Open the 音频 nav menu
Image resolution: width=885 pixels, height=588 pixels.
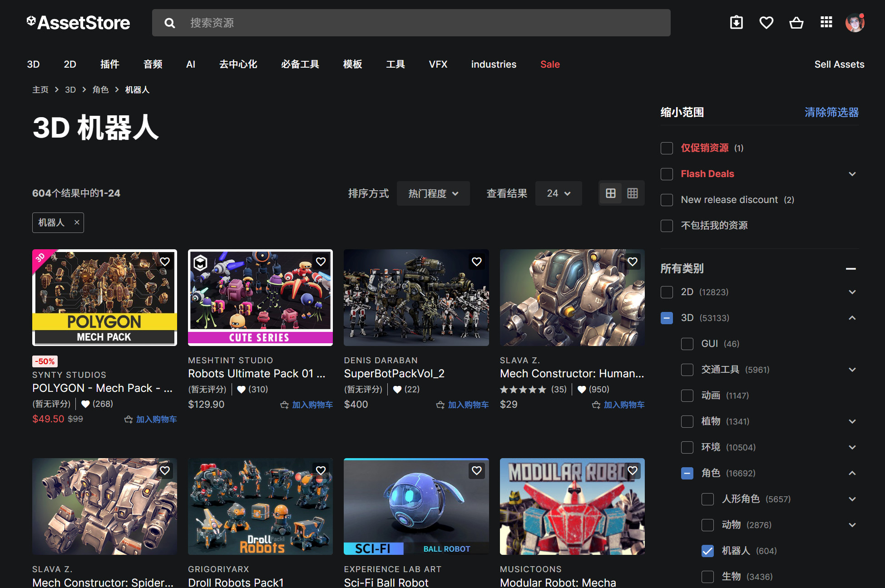[153, 64]
